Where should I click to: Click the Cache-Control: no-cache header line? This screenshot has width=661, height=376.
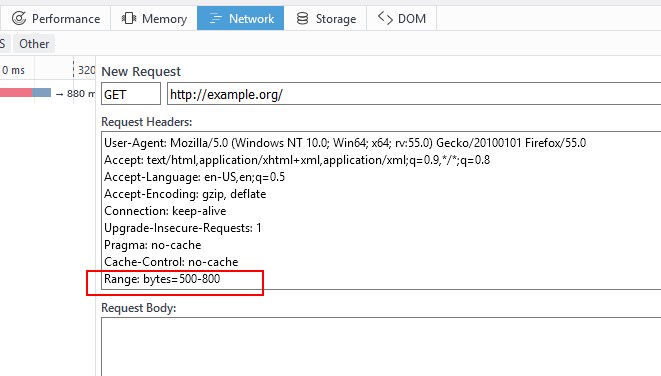[171, 262]
